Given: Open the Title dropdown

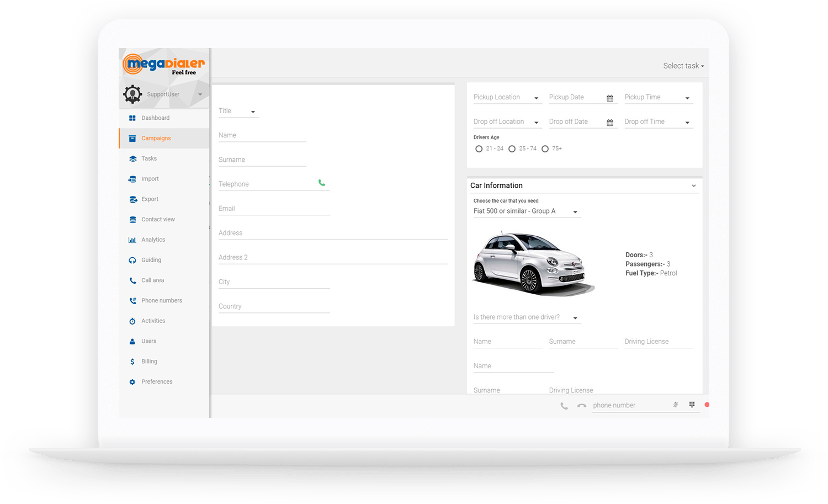Looking at the screenshot, I should point(238,112).
